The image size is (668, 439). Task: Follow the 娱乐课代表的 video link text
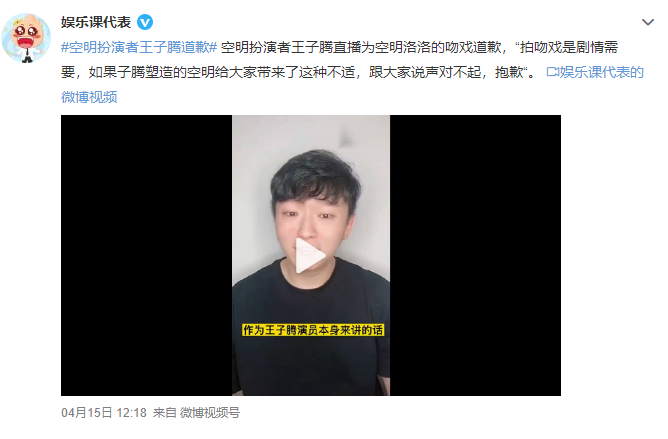click(601, 72)
